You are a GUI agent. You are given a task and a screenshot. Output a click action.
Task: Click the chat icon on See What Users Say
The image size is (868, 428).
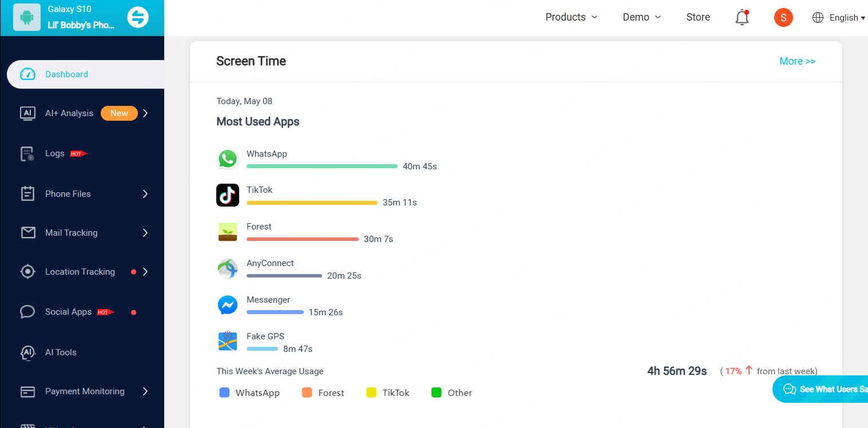(790, 390)
